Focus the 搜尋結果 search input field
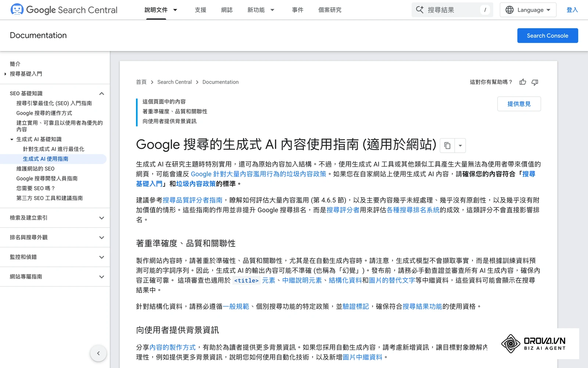This screenshot has width=588, height=368. 452,10
